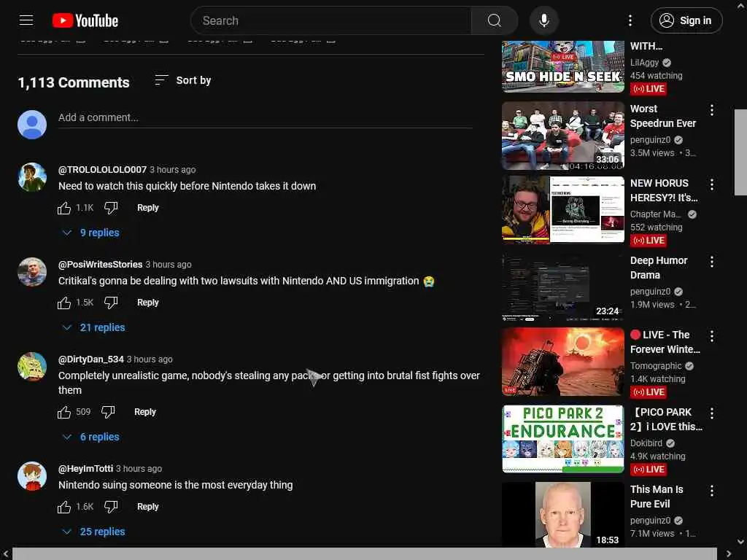The width and height of the screenshot is (747, 560).
Task: Dislike HeyImTotti's comment
Action: (x=111, y=507)
